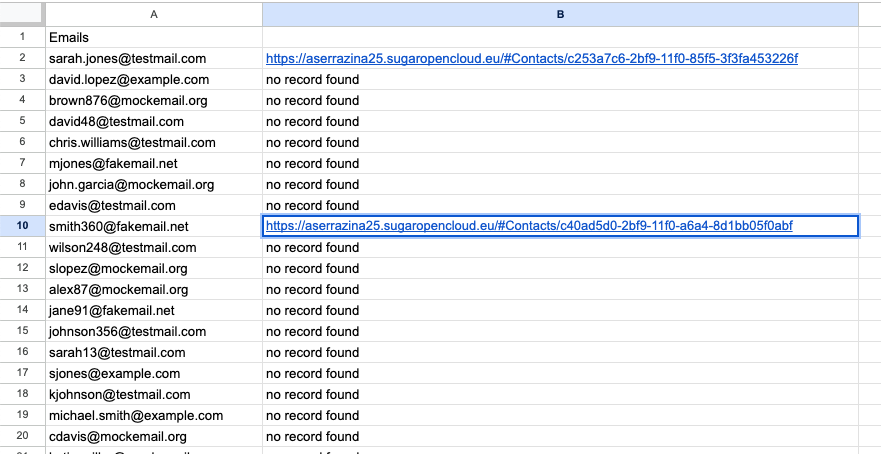
Task: Select row 1 header
Action: [21, 38]
